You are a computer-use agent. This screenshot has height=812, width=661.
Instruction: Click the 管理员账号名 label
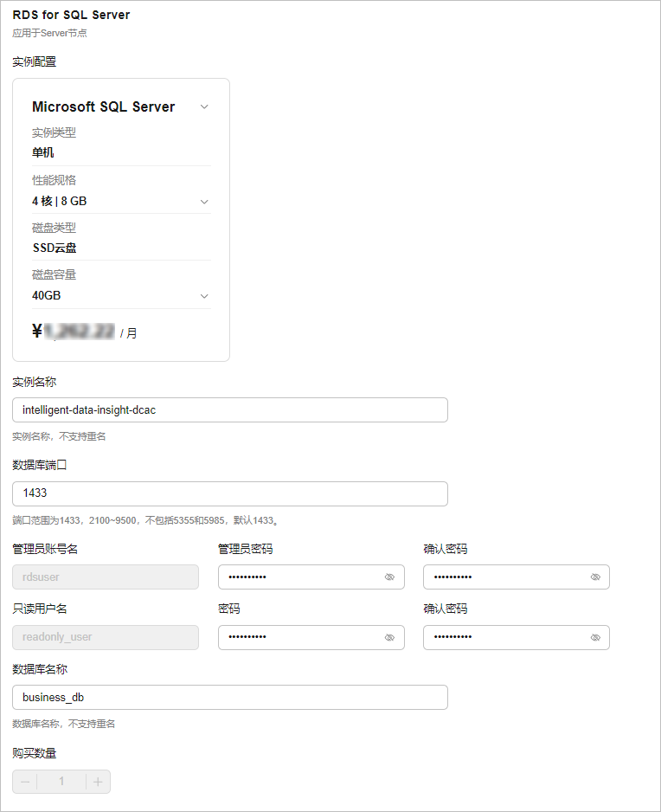pos(45,549)
